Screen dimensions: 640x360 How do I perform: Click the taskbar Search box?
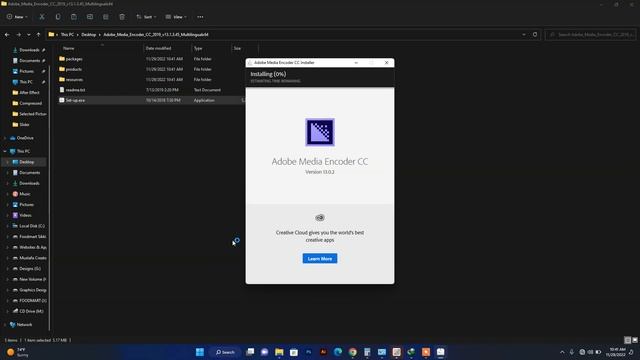tap(225, 352)
